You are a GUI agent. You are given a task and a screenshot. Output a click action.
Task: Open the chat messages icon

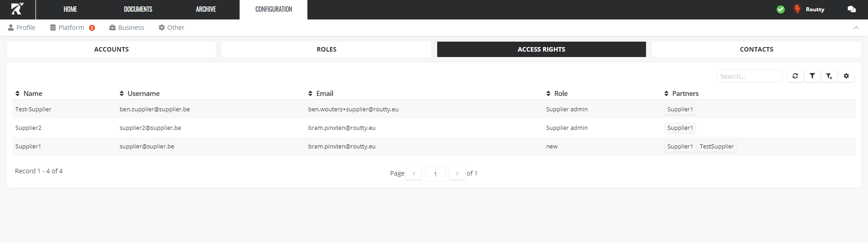(851, 10)
